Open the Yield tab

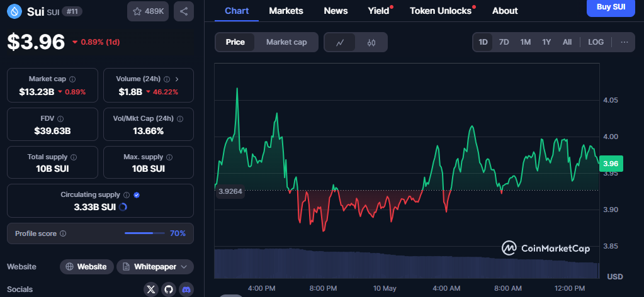(379, 11)
